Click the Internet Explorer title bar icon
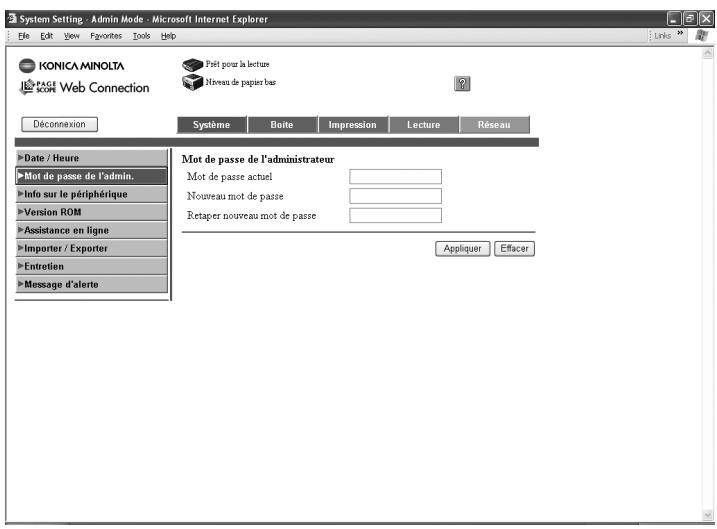This screenshot has height=529, width=717. [x=12, y=19]
